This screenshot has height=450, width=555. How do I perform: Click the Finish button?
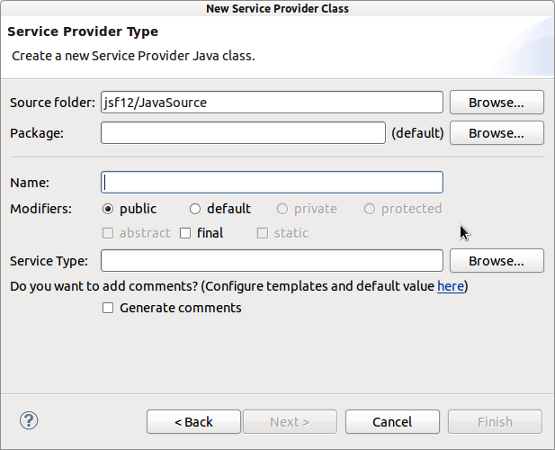(x=495, y=422)
